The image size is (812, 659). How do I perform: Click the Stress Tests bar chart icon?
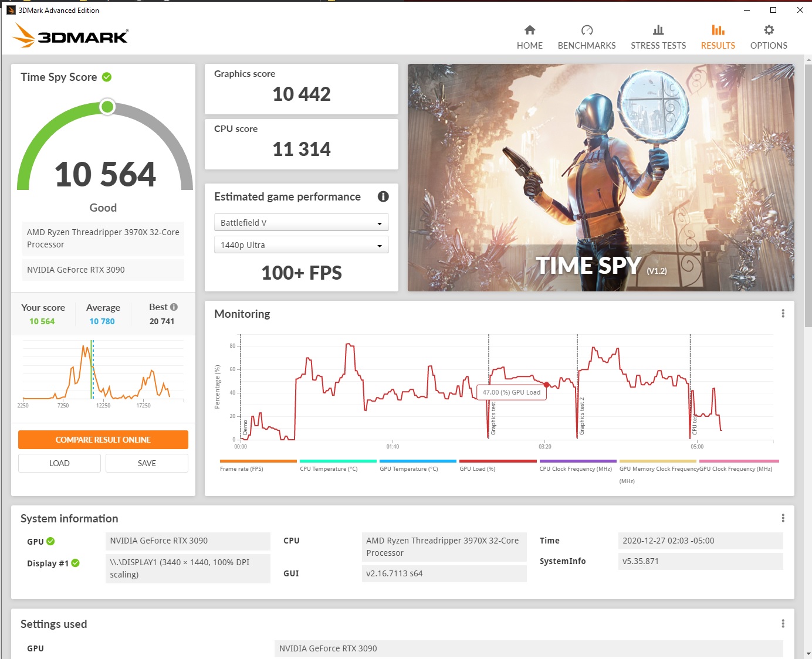click(658, 30)
